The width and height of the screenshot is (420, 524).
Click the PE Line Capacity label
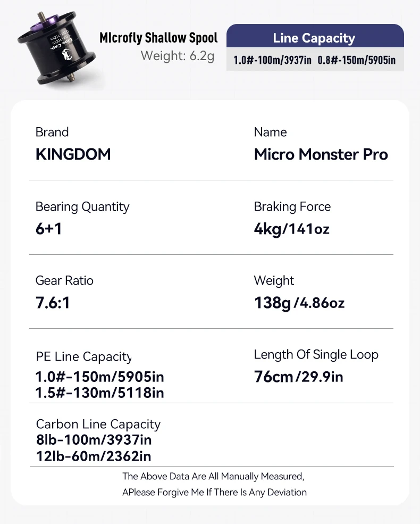(x=83, y=357)
